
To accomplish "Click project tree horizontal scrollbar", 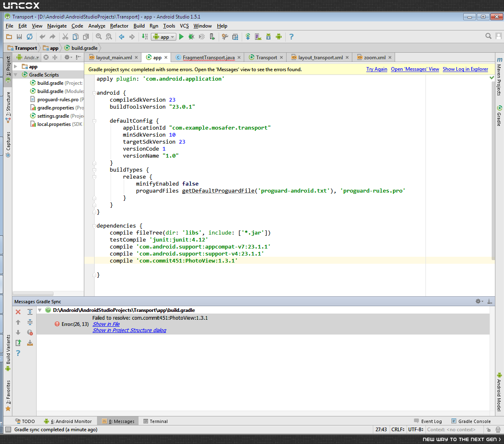I will click(x=33, y=293).
